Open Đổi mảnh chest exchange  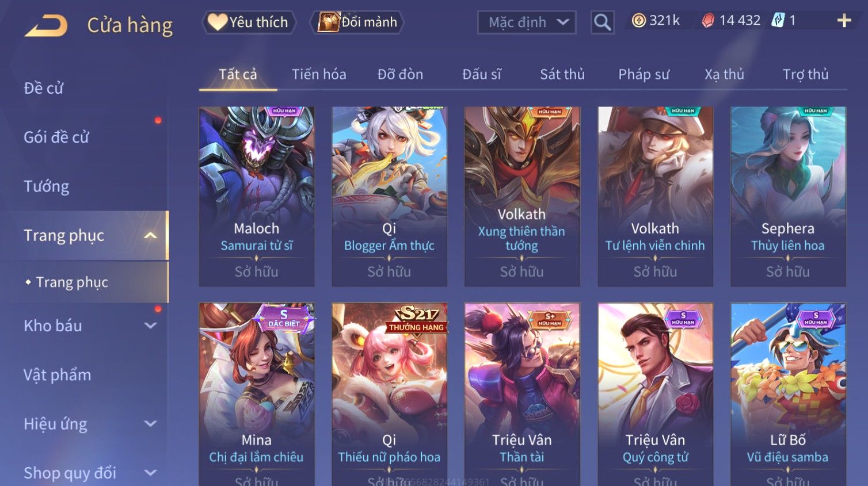357,22
